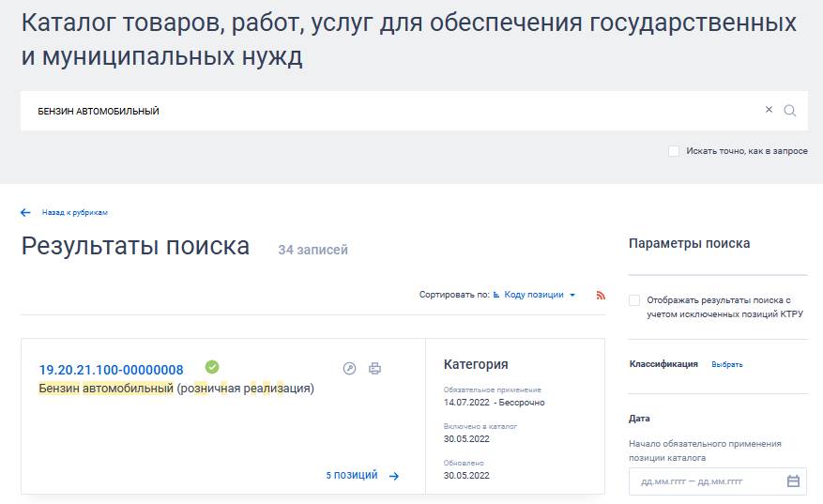Click the back arrow icon near Назад к рубрикам
The width and height of the screenshot is (823, 504).
[x=25, y=213]
